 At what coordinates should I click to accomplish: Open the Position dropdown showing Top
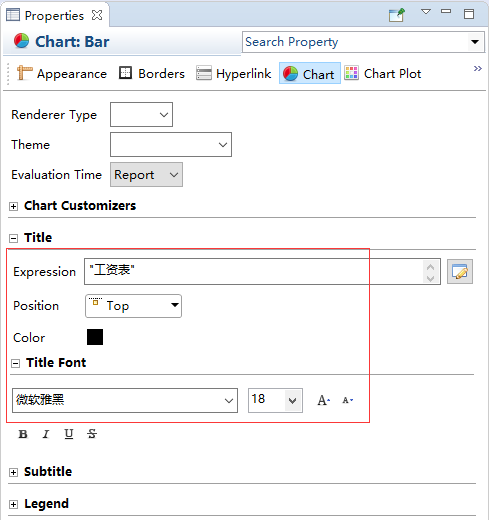tap(133, 306)
